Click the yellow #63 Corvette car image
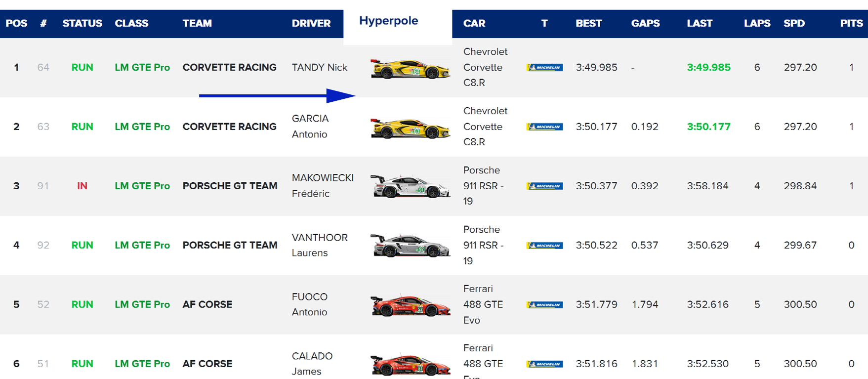 click(x=410, y=127)
